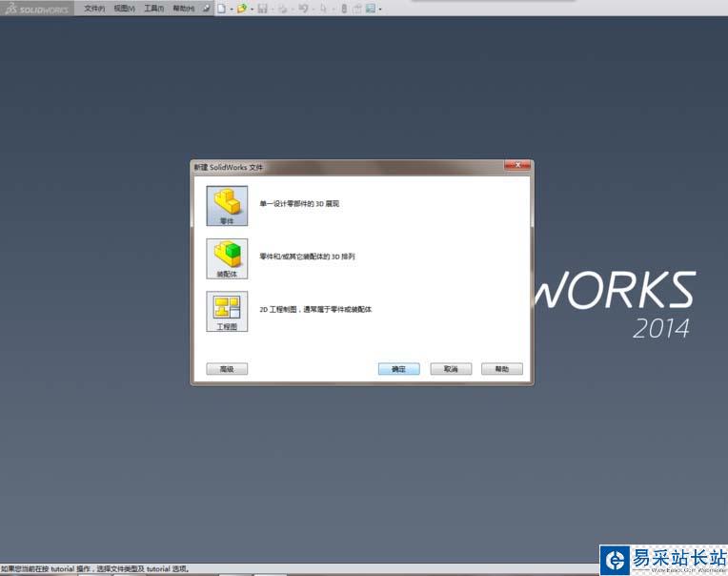The width and height of the screenshot is (728, 576).
Task: Click the 单一设计零部件的 3D 展现 description
Action: pos(299,203)
